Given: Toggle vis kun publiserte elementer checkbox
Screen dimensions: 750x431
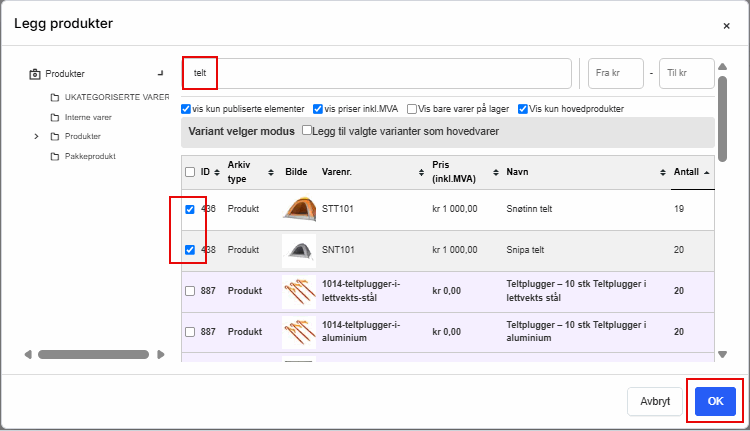Looking at the screenshot, I should [185, 108].
